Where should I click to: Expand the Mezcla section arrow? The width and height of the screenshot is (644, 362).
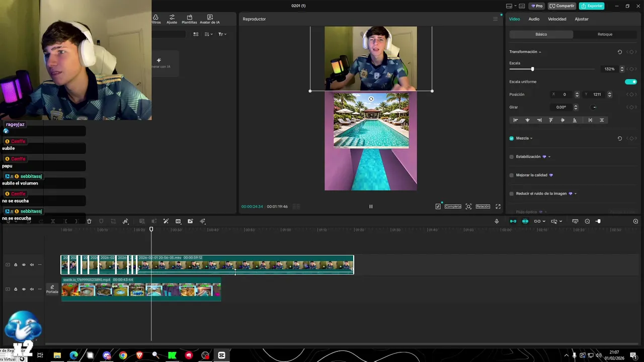[531, 138]
